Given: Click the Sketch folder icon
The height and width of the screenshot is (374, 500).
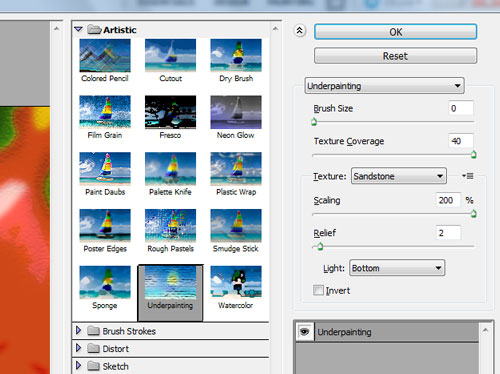Looking at the screenshot, I should 93,366.
